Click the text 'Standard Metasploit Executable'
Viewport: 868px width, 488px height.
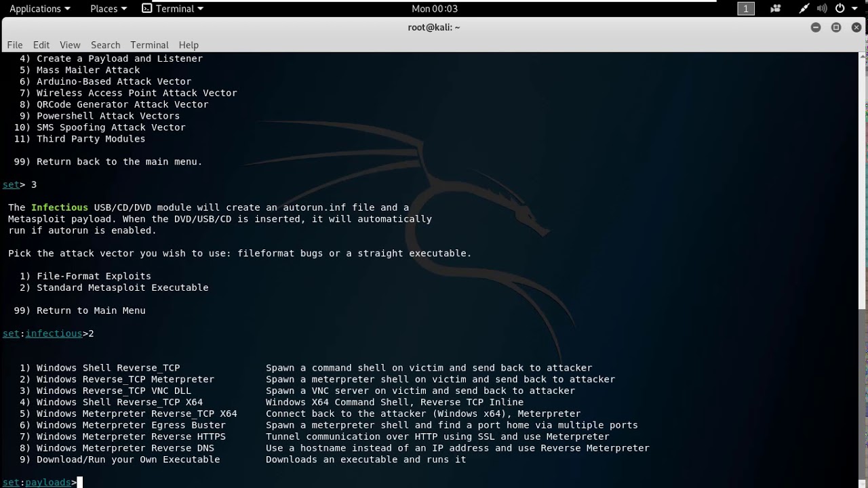123,287
